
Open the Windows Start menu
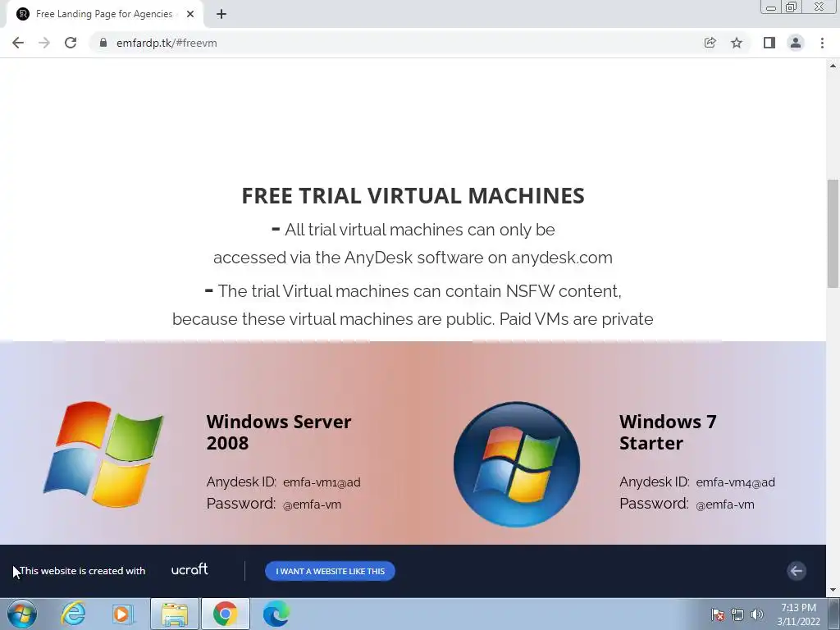click(22, 614)
